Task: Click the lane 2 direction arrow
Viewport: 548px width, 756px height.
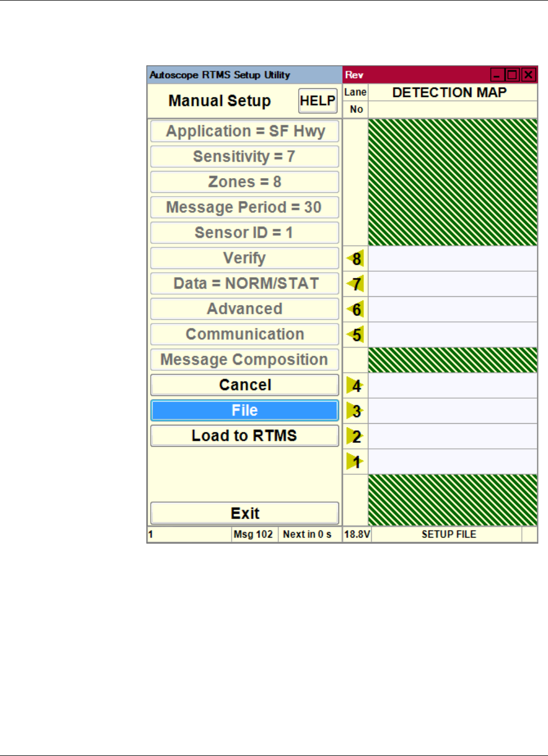Action: (x=355, y=436)
